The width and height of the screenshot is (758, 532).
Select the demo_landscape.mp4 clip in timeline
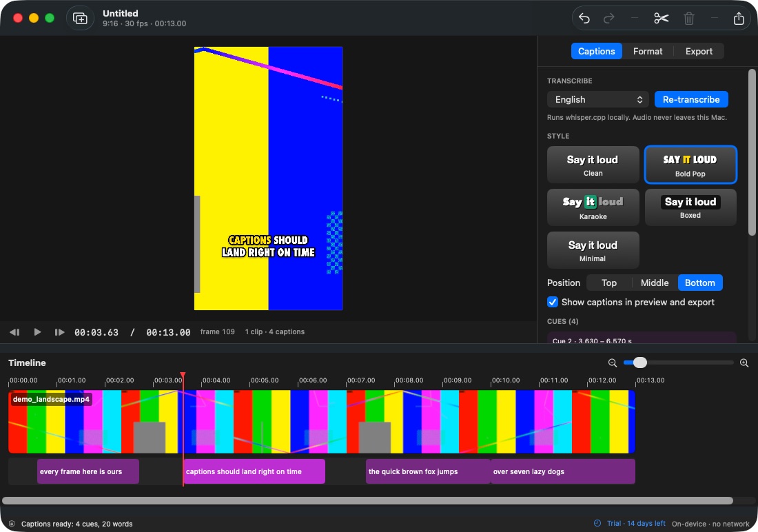click(x=322, y=422)
